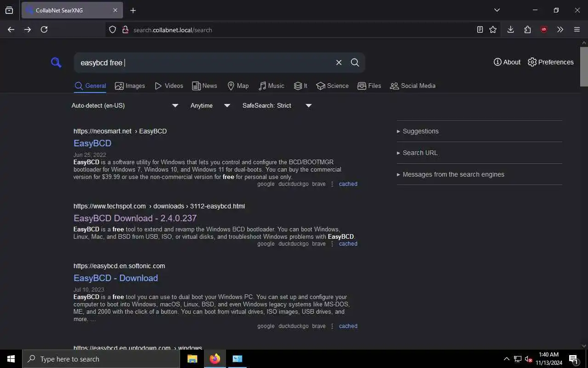The image size is (588, 368).
Task: Open the Extensions menu
Action: (x=527, y=29)
